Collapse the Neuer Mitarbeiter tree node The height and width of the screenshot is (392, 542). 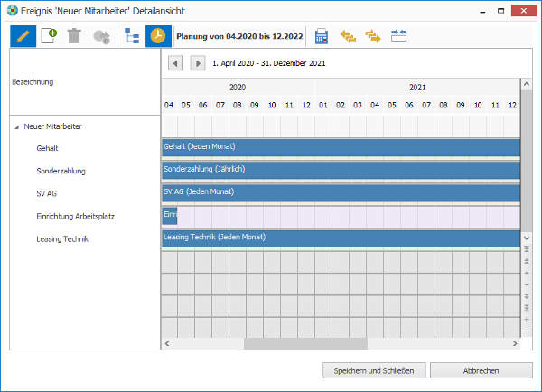click(x=16, y=127)
